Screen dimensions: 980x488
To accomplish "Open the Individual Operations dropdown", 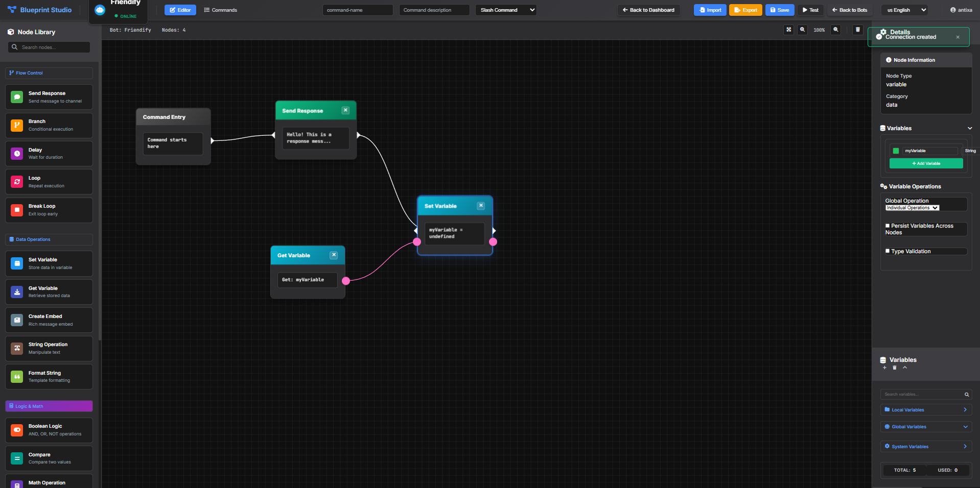I will pyautogui.click(x=912, y=208).
